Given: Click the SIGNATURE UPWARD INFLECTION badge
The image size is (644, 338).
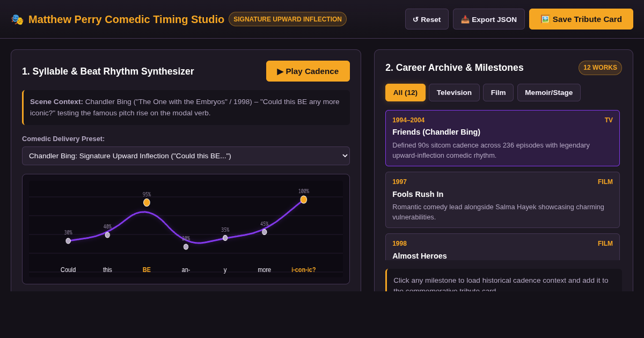Looking at the screenshot, I should coord(288,19).
